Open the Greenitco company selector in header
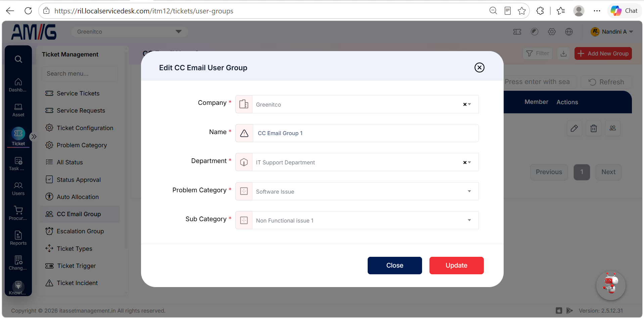Screen dimensions: 644x319 [130, 32]
